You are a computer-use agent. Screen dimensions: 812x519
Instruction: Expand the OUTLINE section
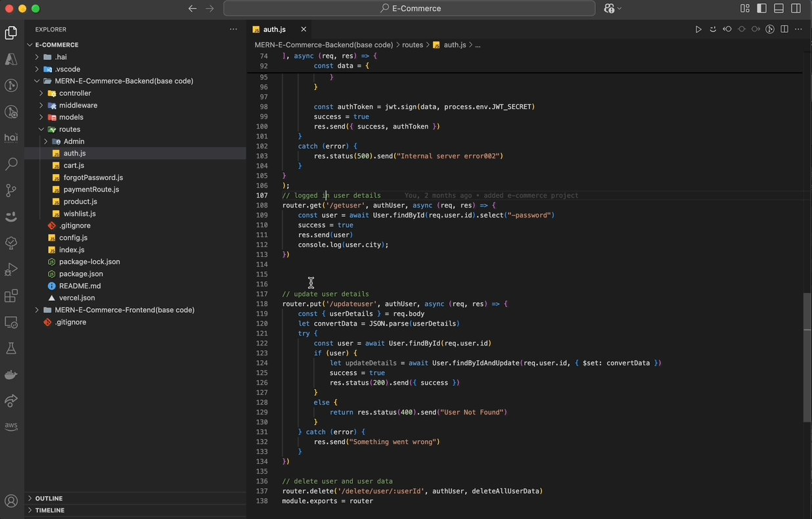point(49,499)
